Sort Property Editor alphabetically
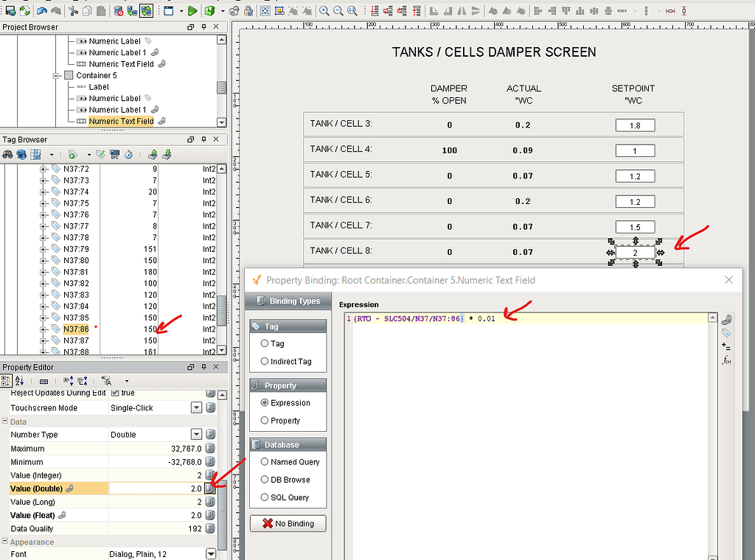 (x=20, y=379)
